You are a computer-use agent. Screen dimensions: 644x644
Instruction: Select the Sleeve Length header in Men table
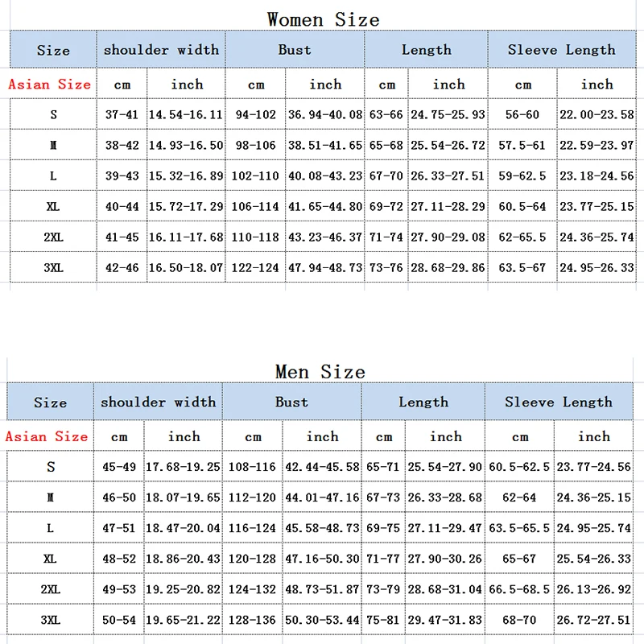(559, 402)
